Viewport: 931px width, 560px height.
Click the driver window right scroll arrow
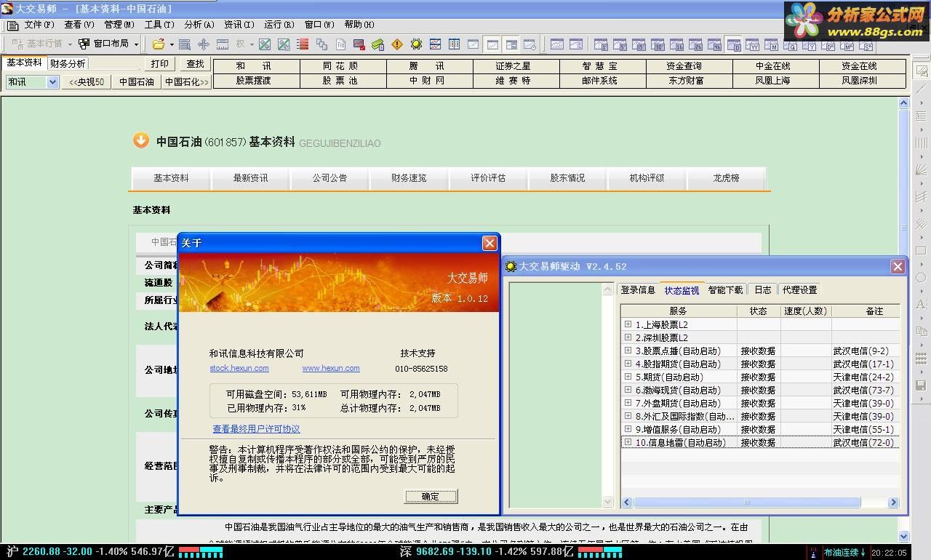pos(893,502)
